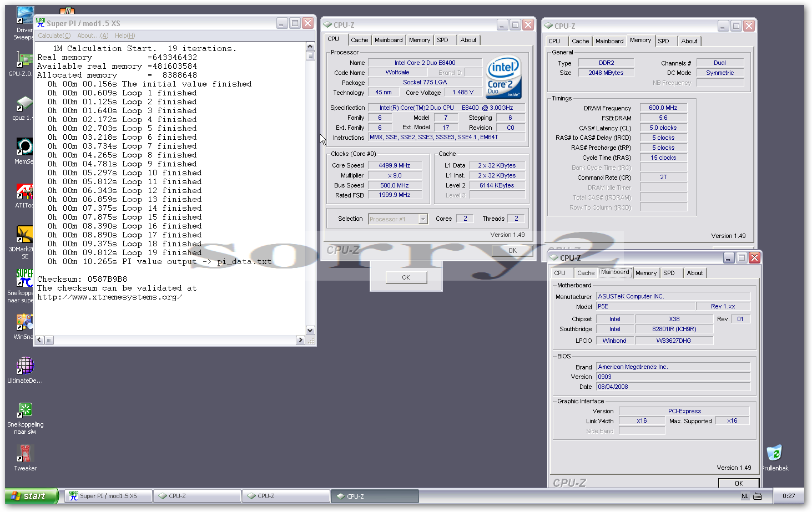
Task: Click the FSB:DRAM ratio value 5:6
Action: pos(663,118)
